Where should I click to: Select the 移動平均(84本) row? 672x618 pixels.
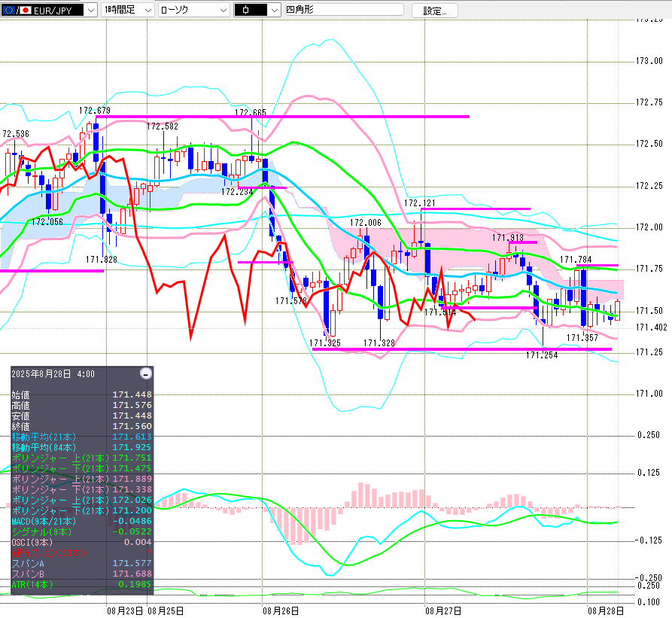(81, 447)
